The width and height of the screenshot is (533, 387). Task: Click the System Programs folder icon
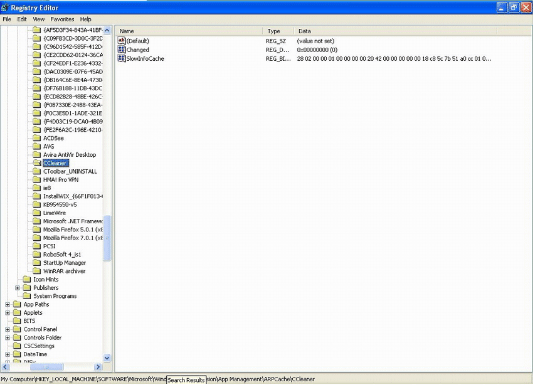pos(27,296)
